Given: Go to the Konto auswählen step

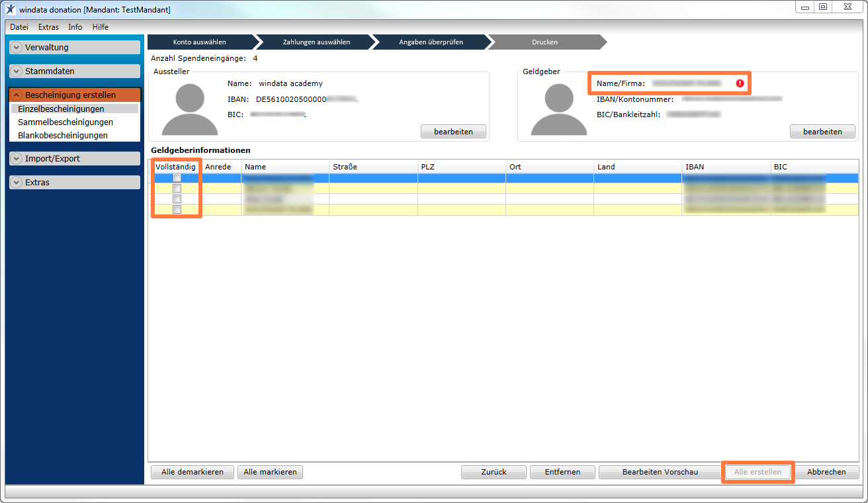Looking at the screenshot, I should (x=200, y=42).
